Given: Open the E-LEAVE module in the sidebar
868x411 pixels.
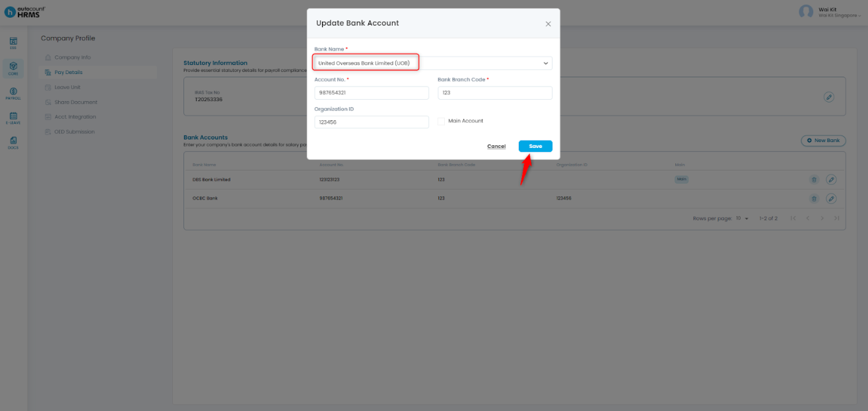Looking at the screenshot, I should [13, 118].
